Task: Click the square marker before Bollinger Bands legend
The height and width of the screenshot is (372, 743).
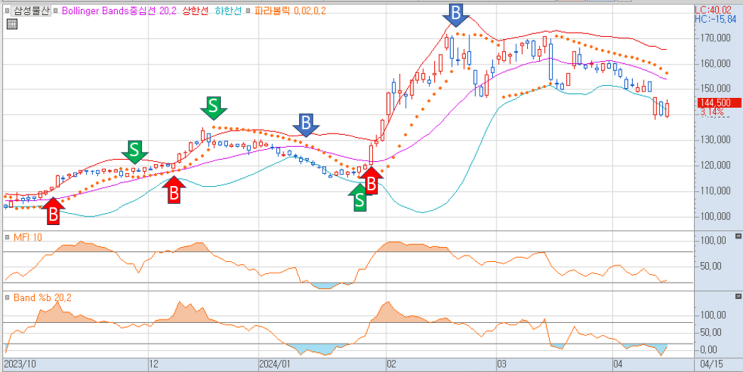Action: [56, 11]
